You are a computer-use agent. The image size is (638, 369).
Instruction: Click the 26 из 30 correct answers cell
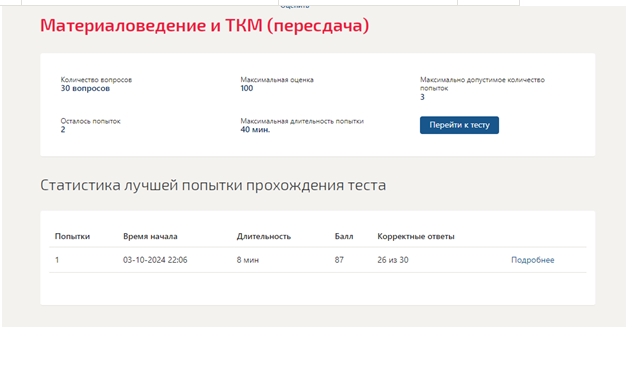pyautogui.click(x=393, y=260)
